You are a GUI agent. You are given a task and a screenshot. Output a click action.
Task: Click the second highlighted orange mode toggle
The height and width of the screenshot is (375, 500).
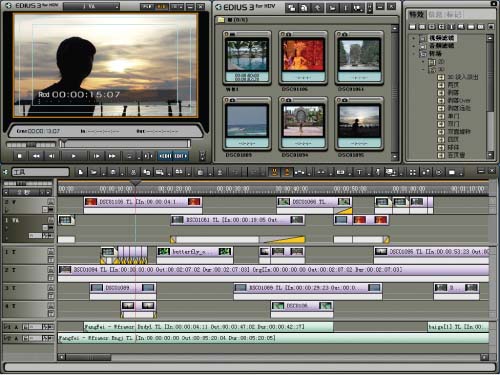[x=287, y=172]
